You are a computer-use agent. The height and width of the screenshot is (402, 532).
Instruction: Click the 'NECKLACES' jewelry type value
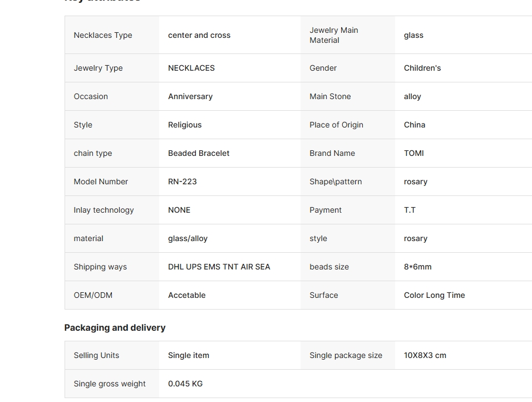click(x=191, y=68)
